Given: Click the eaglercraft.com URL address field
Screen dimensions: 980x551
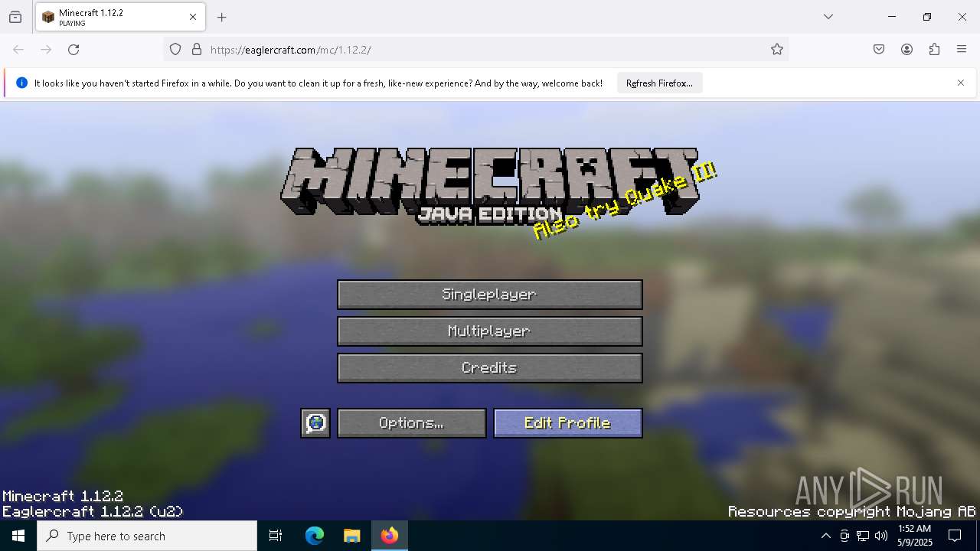Looking at the screenshot, I should click(x=490, y=50).
